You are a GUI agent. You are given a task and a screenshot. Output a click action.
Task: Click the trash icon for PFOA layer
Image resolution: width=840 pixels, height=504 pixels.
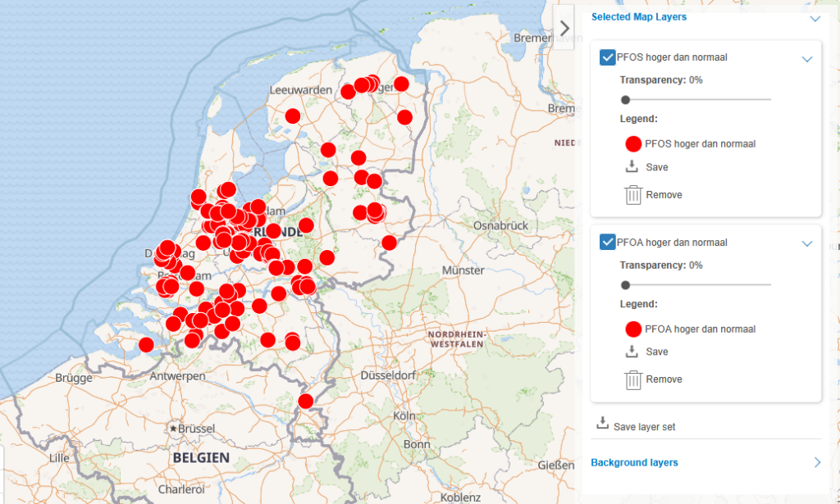point(633,379)
